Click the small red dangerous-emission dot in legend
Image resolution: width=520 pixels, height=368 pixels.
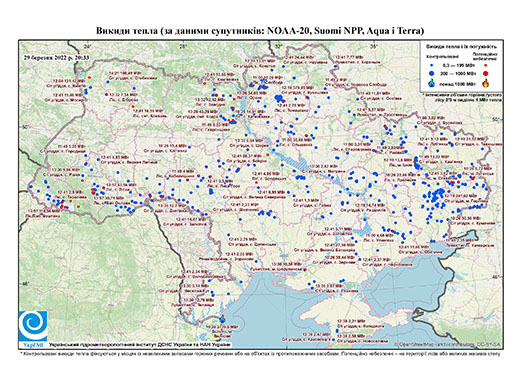pos(485,66)
